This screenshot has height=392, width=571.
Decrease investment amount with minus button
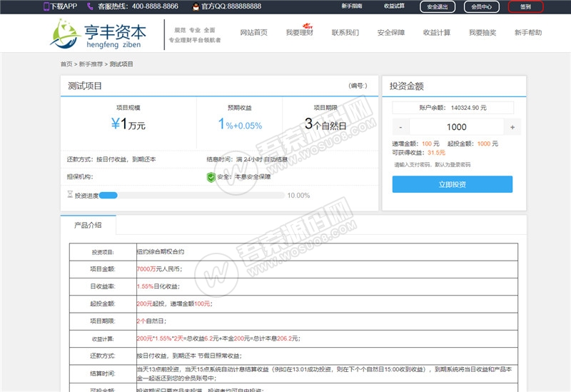400,127
